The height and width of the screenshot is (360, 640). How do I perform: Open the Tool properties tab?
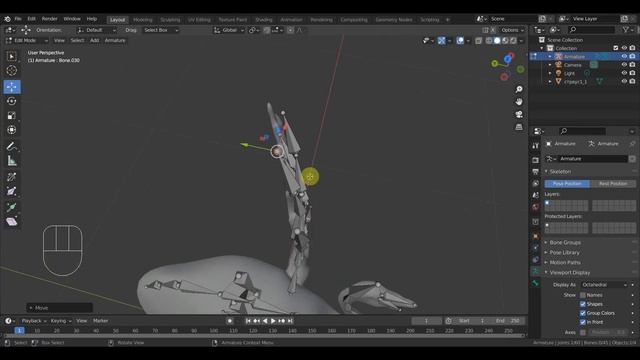coord(536,145)
